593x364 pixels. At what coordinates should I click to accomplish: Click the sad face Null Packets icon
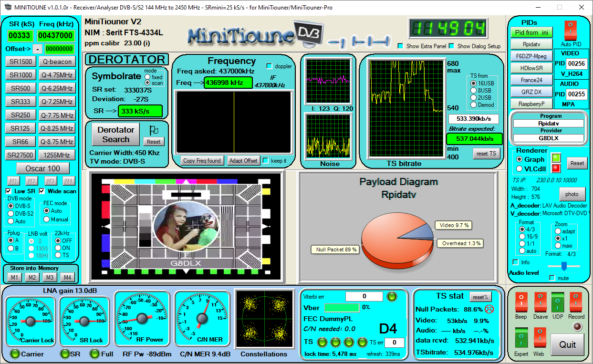tap(489, 309)
